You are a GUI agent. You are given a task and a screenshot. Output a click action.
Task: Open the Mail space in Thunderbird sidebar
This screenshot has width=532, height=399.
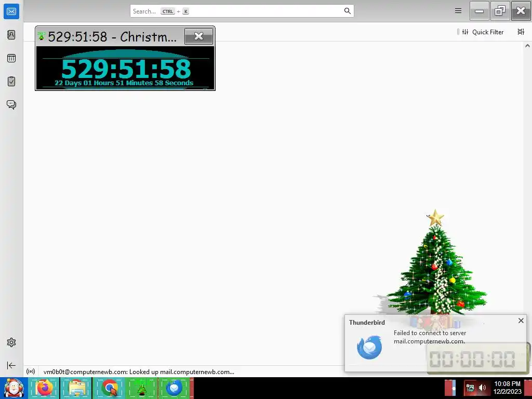point(11,11)
